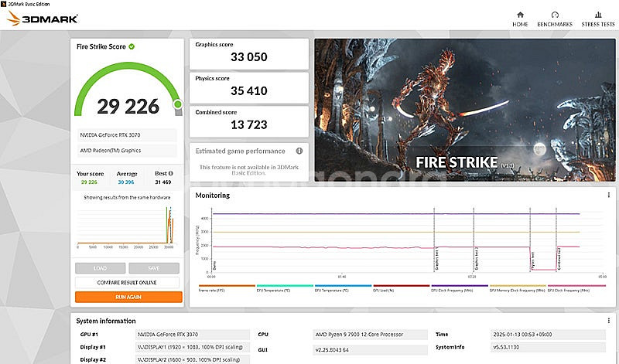Viewport: 619px width, 364px height.
Task: Click SystemInfo version field v5.53.1130
Action: pyautogui.click(x=548, y=347)
